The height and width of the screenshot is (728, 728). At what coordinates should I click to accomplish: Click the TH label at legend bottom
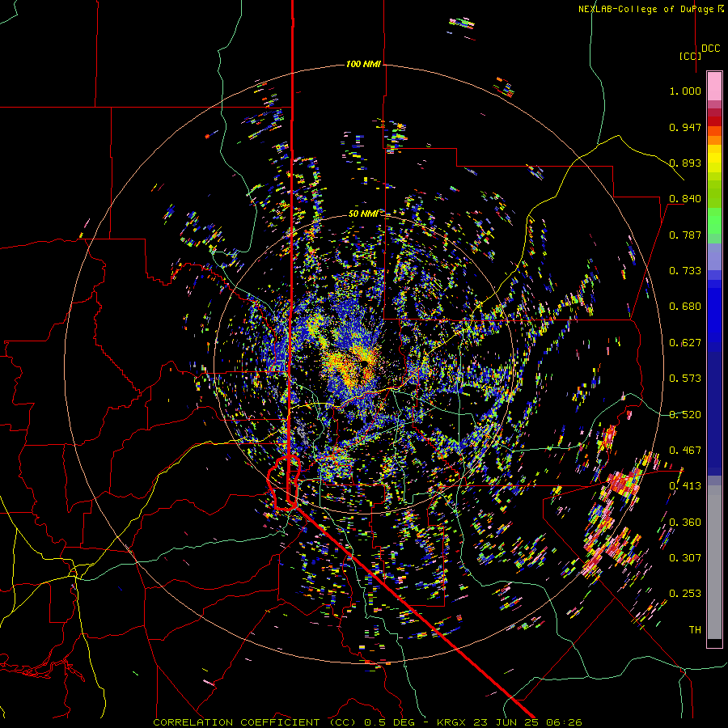coord(695,630)
